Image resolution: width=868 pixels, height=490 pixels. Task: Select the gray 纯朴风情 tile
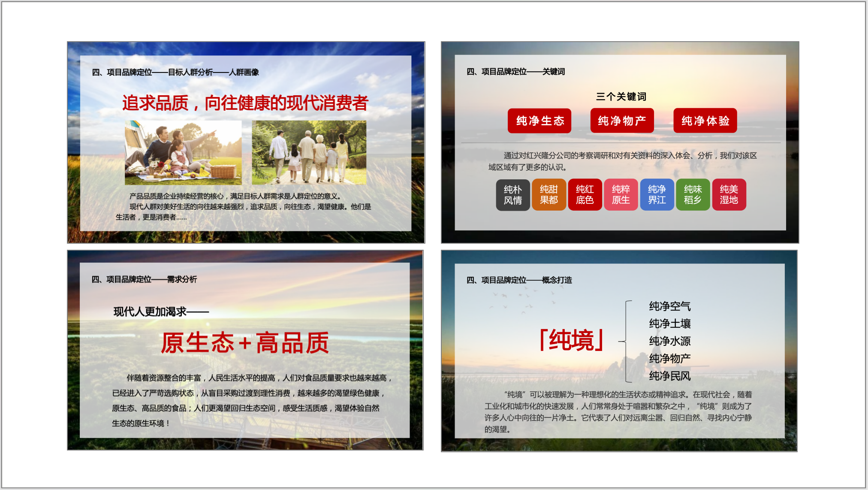click(x=513, y=195)
